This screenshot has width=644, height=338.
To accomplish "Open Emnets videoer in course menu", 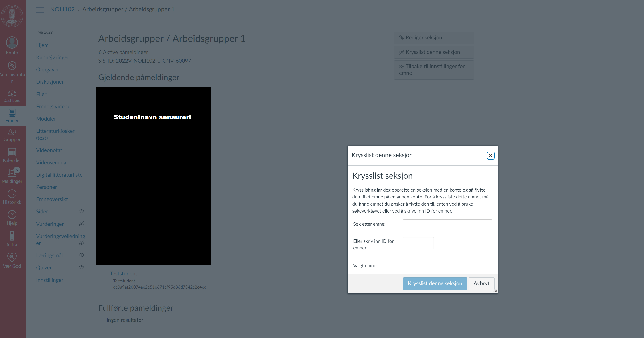I will coord(54,106).
